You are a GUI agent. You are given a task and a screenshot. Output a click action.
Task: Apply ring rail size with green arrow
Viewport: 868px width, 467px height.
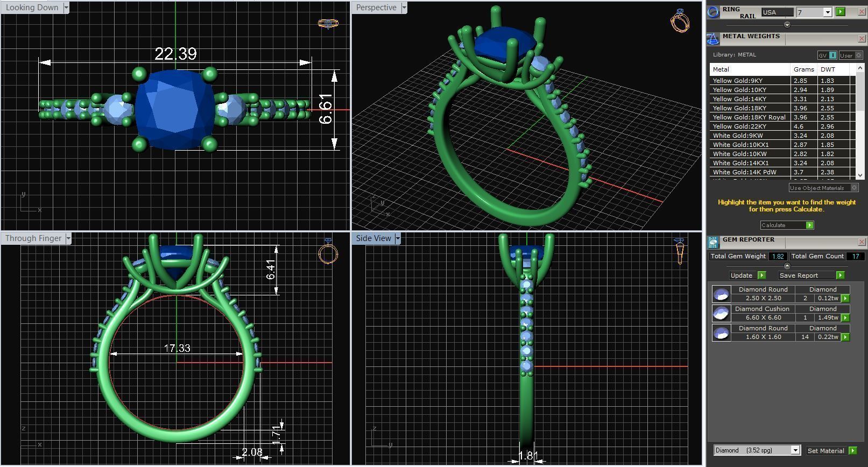click(841, 12)
